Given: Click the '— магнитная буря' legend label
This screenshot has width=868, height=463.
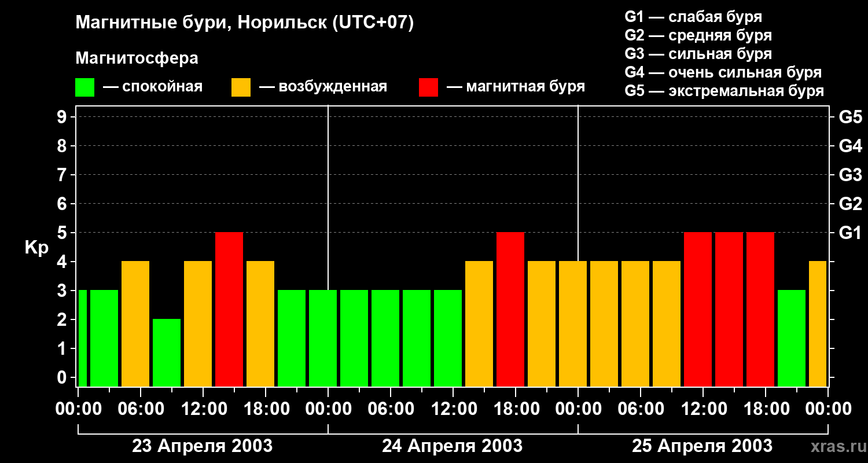Looking at the screenshot, I should (x=516, y=87).
